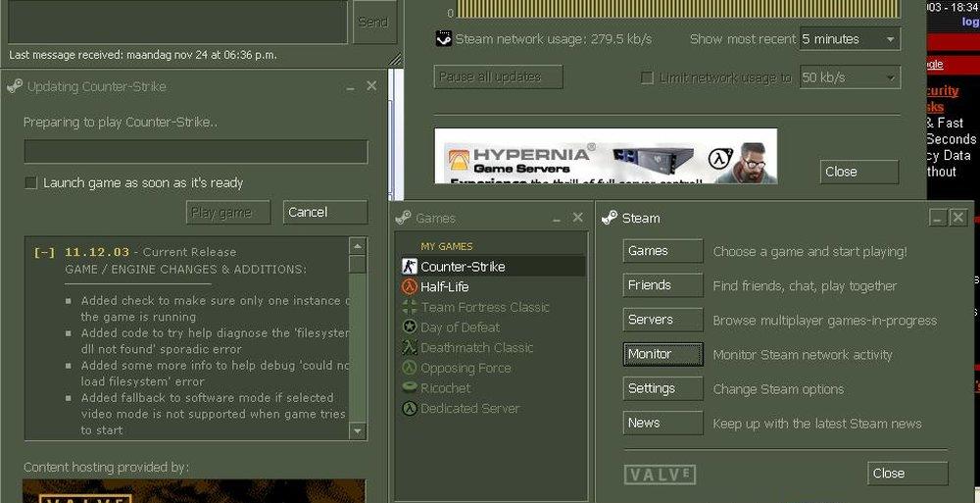Click 'Choose a game and start playing!' text

(810, 251)
